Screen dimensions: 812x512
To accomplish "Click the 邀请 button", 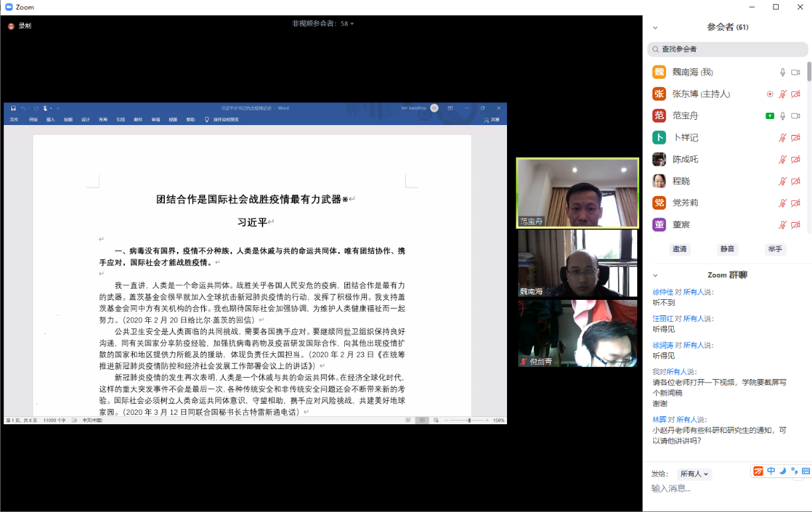I will coord(680,249).
